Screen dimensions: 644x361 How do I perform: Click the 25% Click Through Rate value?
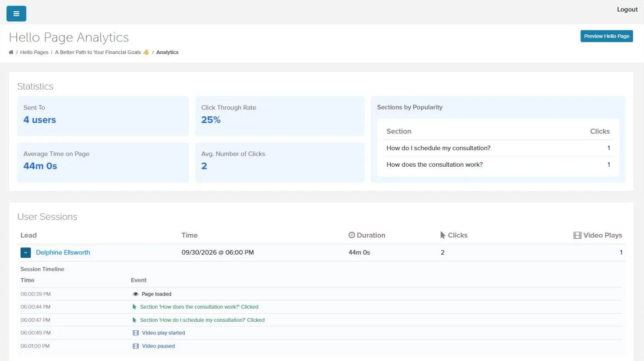click(211, 120)
